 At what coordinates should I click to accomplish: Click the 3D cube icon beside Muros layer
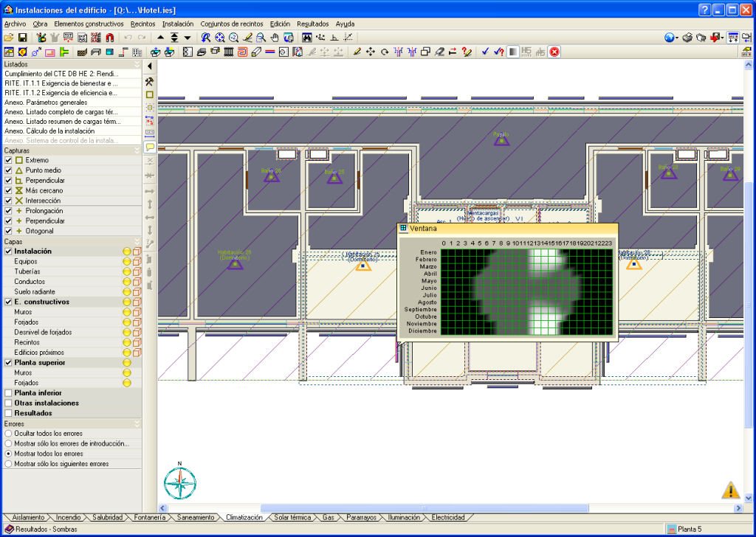click(137, 312)
